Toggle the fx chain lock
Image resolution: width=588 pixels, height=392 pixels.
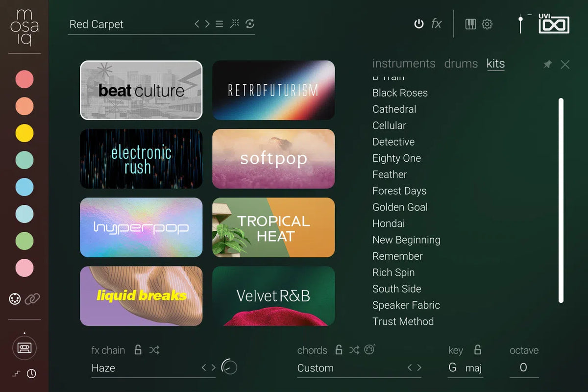[138, 350]
